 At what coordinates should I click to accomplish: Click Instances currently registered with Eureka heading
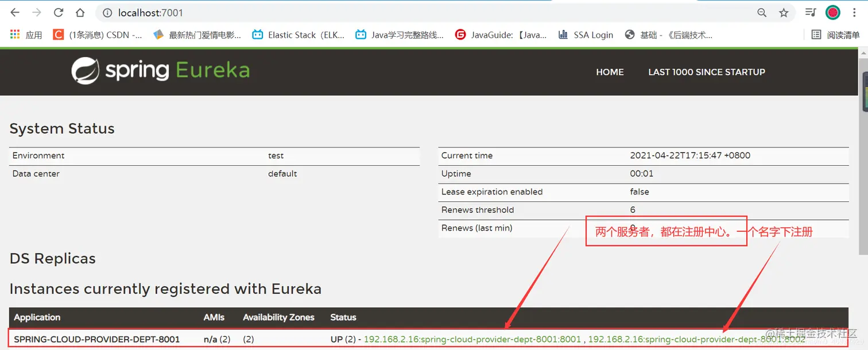[x=165, y=289]
